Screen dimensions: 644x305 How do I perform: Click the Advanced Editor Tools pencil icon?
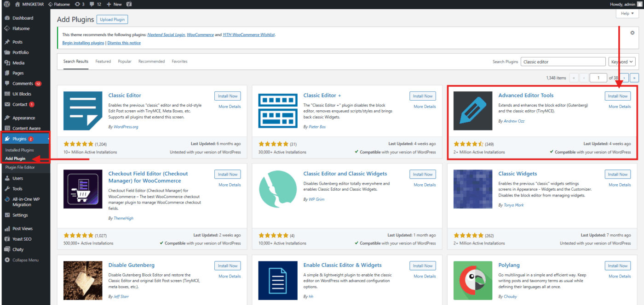(472, 111)
